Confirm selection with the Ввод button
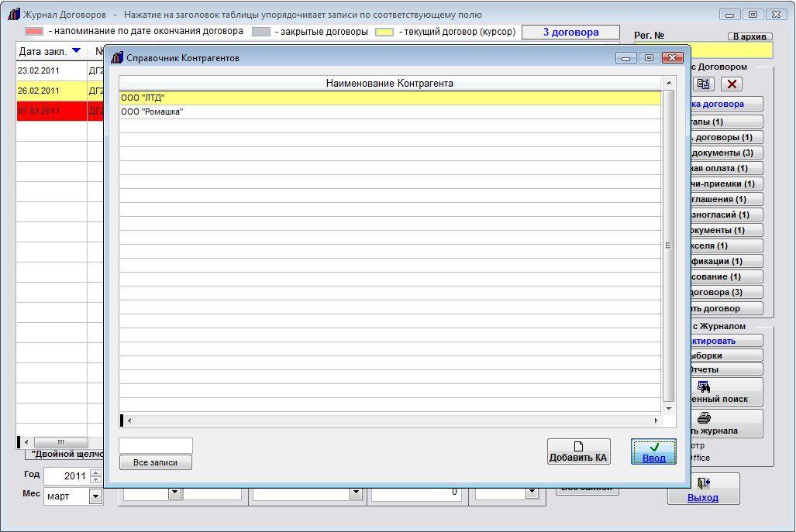Screen dimensions: 796x532 click(x=653, y=451)
